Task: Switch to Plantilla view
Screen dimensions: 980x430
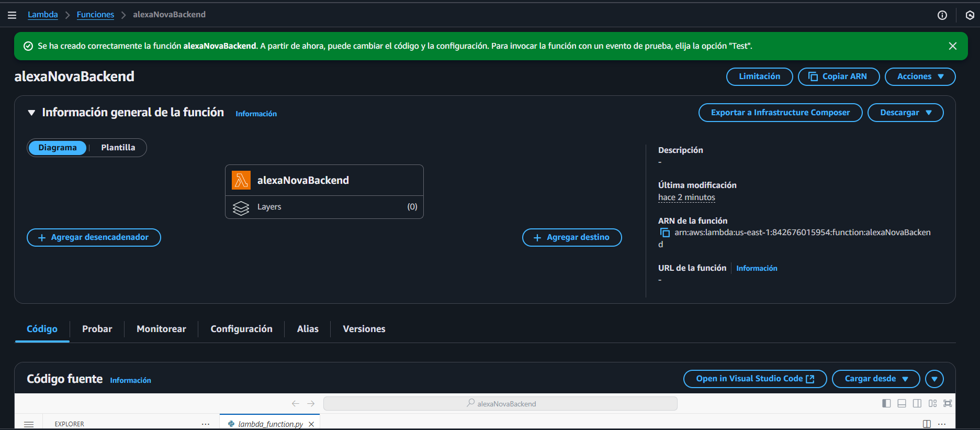Action: click(118, 148)
